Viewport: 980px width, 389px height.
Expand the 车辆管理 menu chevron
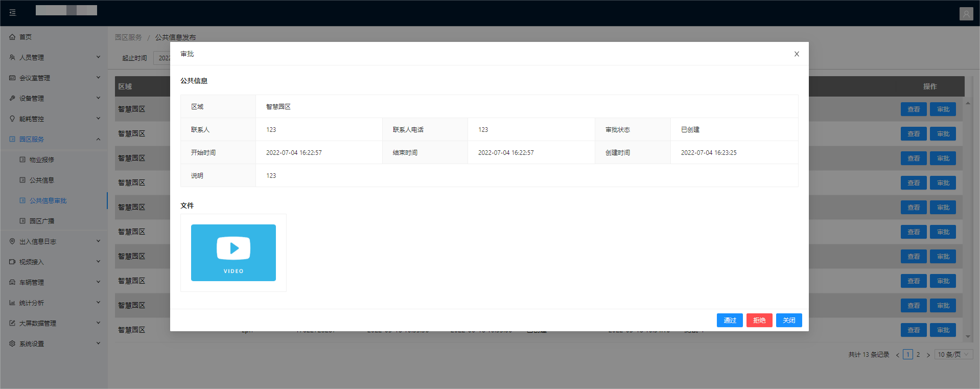tap(98, 282)
